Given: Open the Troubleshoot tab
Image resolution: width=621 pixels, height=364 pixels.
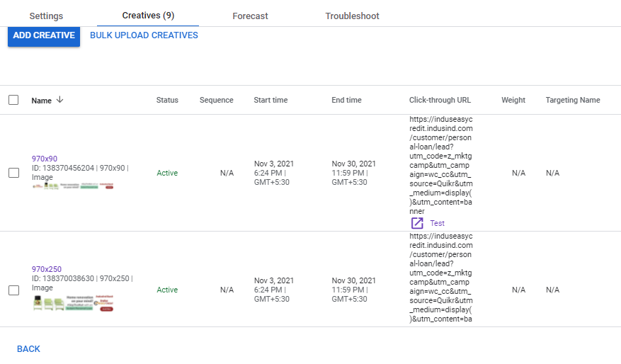Looking at the screenshot, I should click(352, 16).
